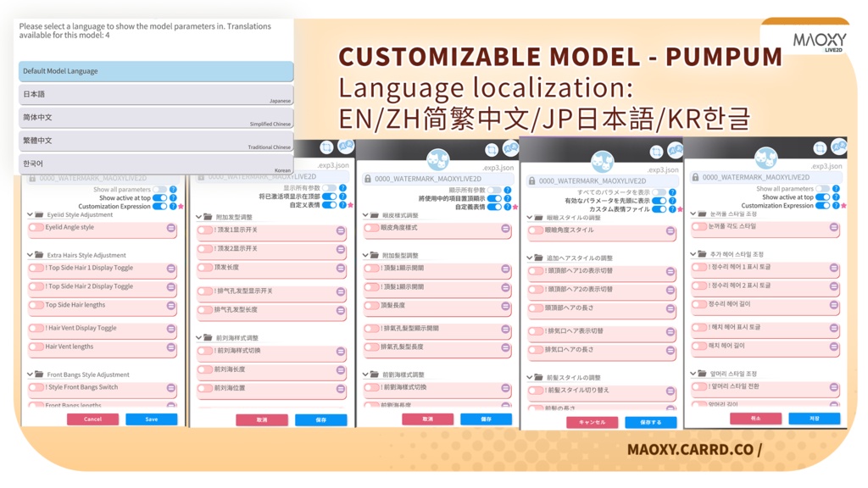
Task: Turn on the すべてのパラメータを表示 switch
Action: [x=659, y=192]
